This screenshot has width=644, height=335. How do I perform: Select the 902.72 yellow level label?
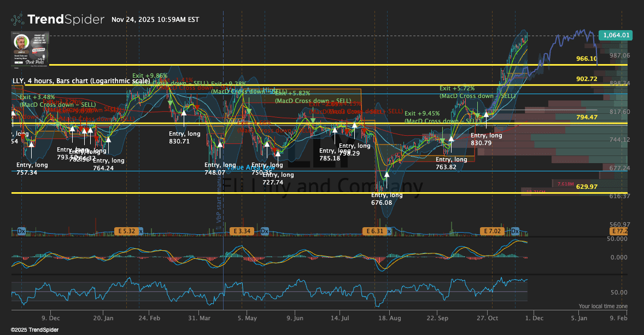586,79
